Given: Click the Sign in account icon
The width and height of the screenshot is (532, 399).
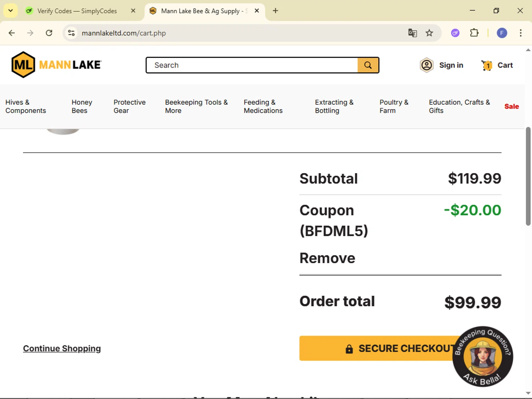Looking at the screenshot, I should 427,65.
